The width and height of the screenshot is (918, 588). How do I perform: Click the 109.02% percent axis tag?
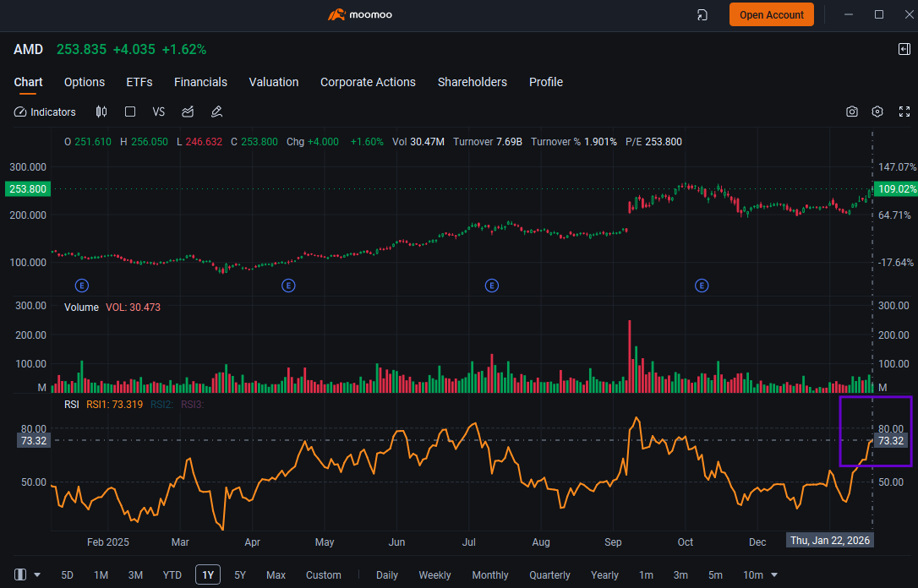(896, 189)
